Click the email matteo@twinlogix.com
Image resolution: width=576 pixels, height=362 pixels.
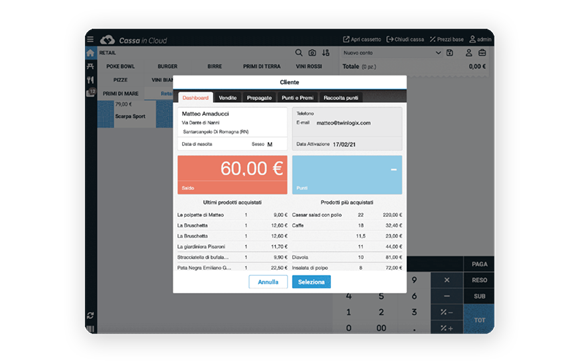pos(343,123)
